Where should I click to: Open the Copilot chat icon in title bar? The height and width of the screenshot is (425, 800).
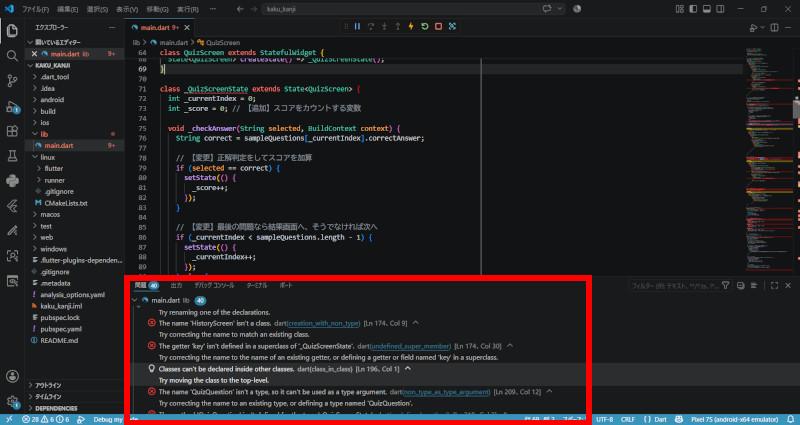(547, 9)
